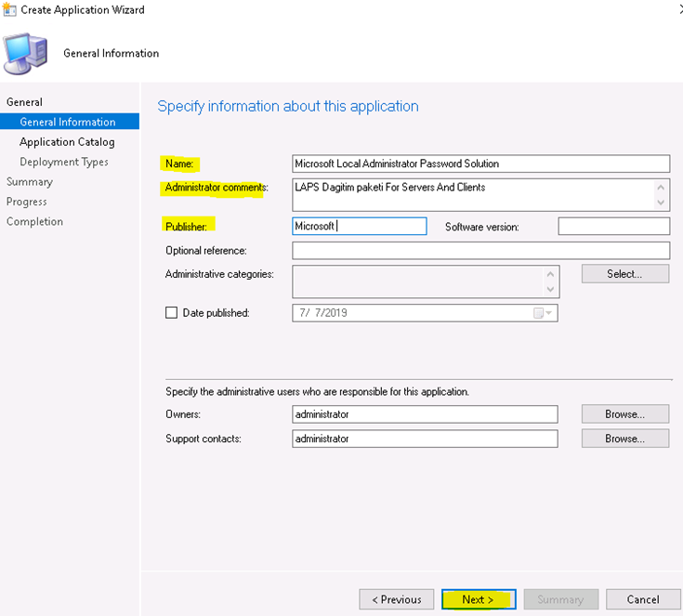Click the Administrative categories label
Image resolution: width=683 pixels, height=616 pixels.
(x=219, y=274)
